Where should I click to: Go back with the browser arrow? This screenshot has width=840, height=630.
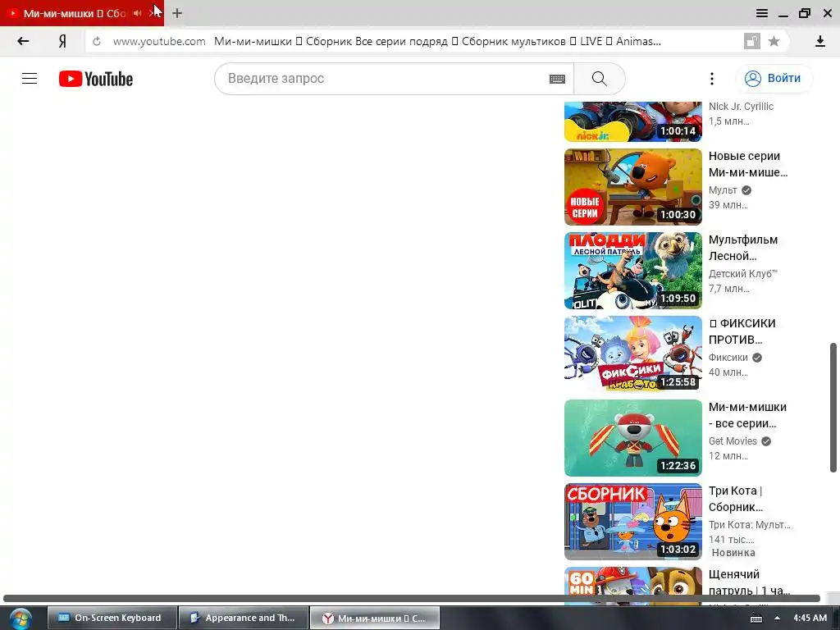coord(23,41)
